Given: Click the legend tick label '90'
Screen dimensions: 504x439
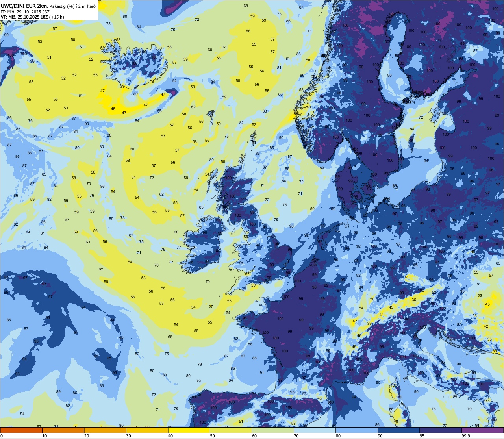Looking at the screenshot, I should (380, 436).
